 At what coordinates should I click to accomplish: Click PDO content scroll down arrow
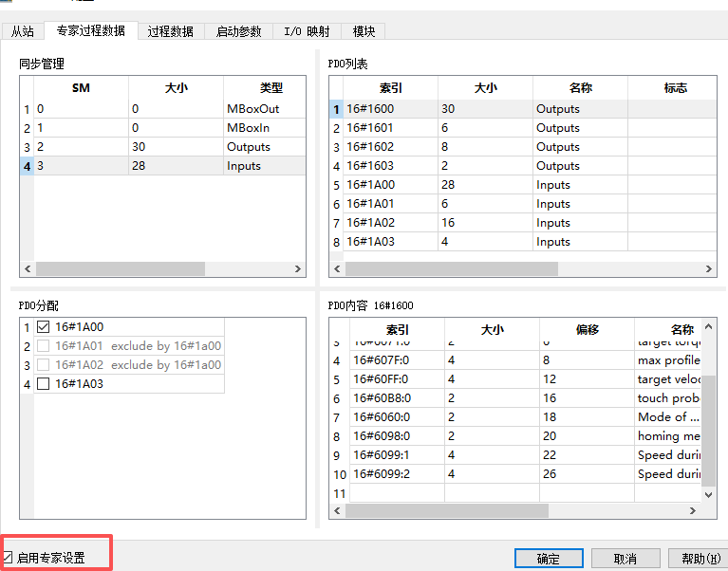click(708, 495)
